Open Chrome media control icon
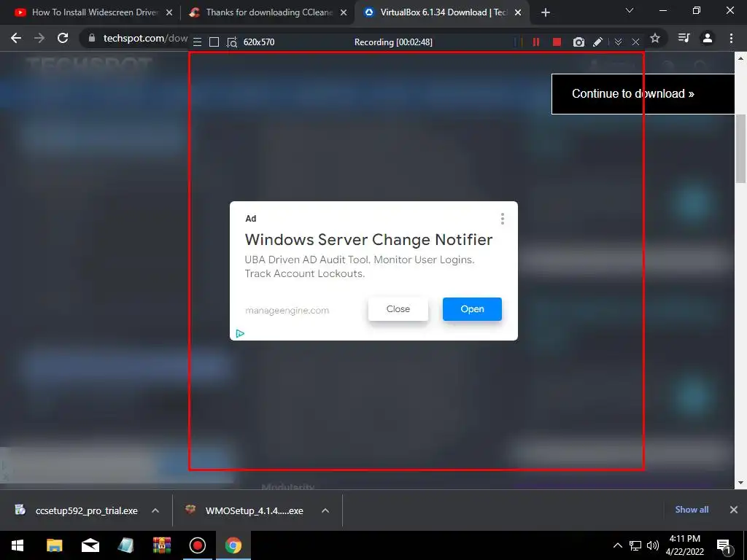 (684, 38)
